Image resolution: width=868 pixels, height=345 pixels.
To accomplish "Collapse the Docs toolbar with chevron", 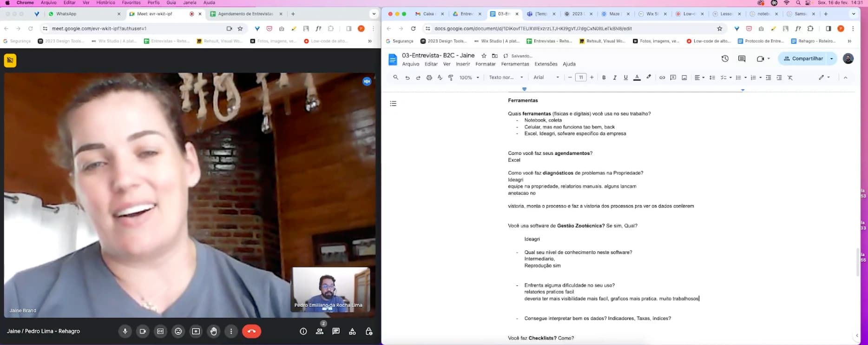I will click(845, 78).
